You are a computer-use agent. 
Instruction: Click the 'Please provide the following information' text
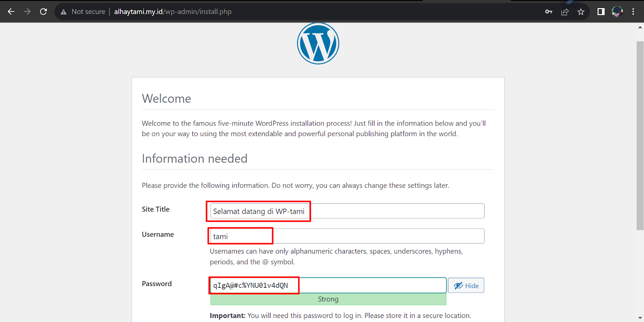point(295,186)
